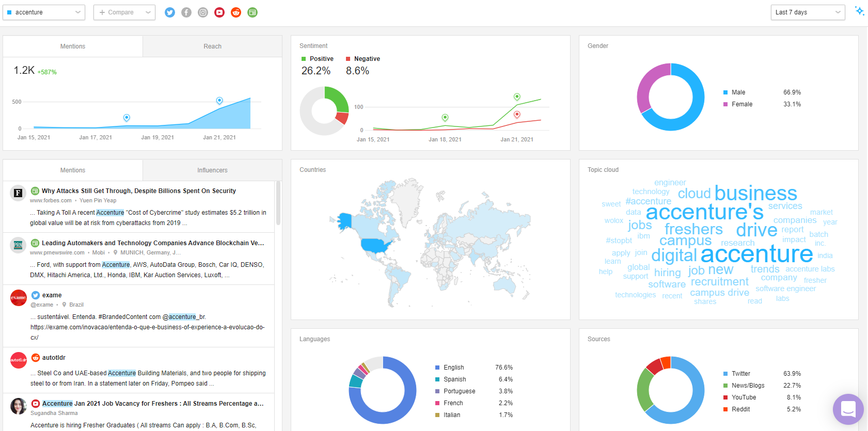This screenshot has width=868, height=431.
Task: Toggle the Facebook source filter icon
Action: click(186, 12)
